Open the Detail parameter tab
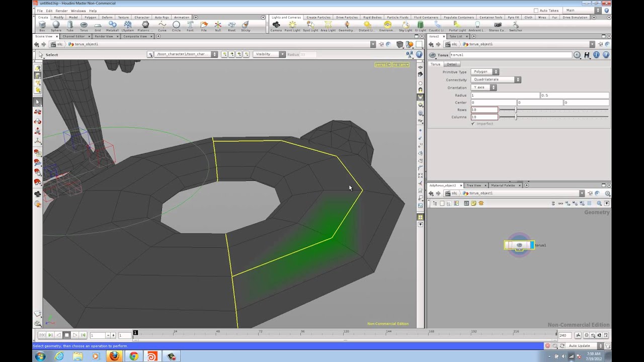 coord(452,64)
